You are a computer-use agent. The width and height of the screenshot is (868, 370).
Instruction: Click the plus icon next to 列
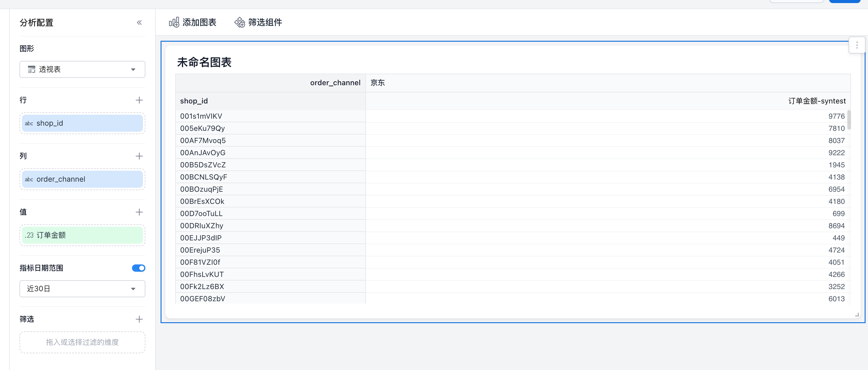click(139, 156)
